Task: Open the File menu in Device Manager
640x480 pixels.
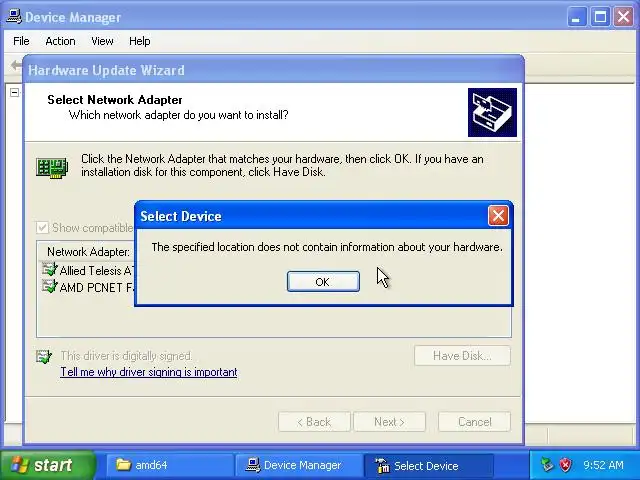Action: (x=21, y=41)
